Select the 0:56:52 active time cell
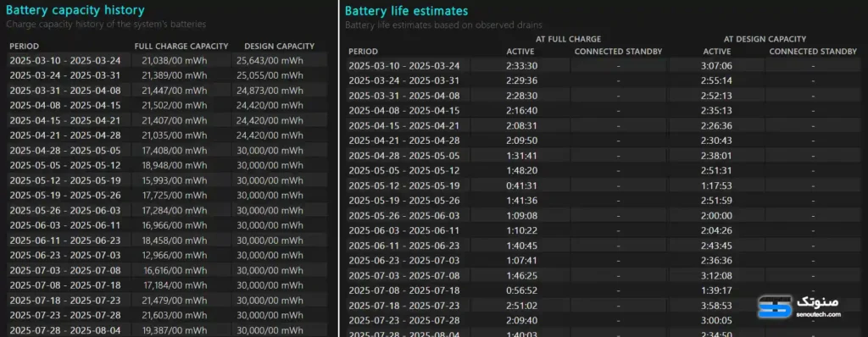 coord(522,290)
